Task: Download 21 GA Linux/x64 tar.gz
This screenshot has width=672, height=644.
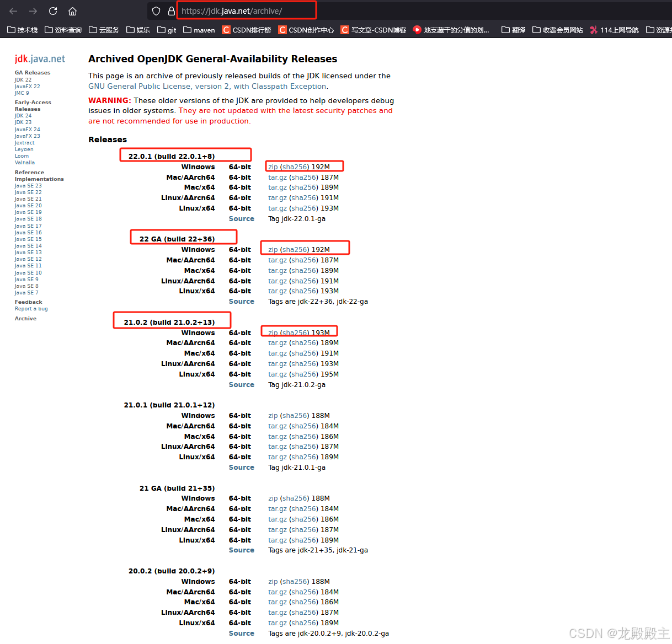Action: click(278, 540)
